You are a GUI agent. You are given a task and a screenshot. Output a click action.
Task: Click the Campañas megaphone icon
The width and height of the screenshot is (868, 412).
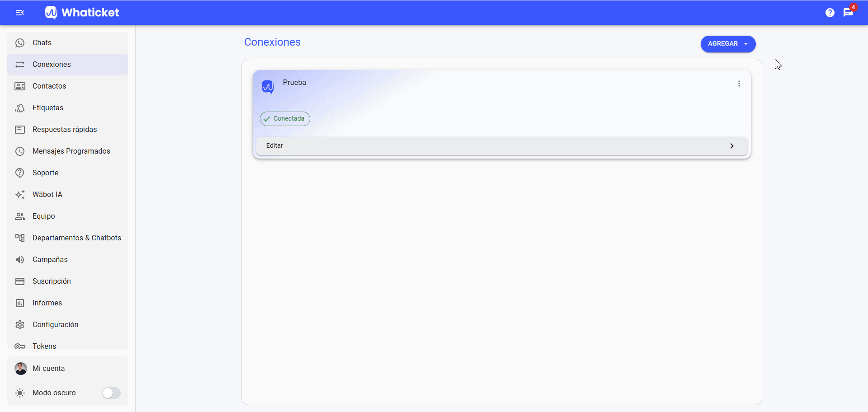[20, 260]
